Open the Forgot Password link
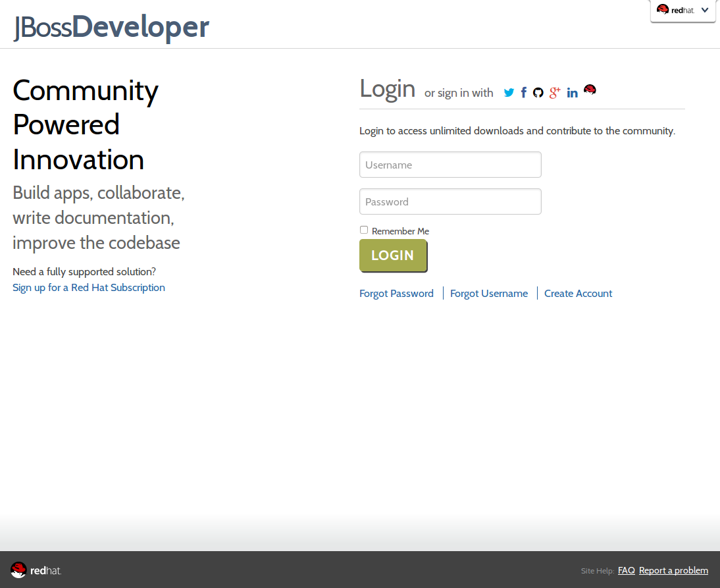Viewport: 720px width, 588px height. pyautogui.click(x=396, y=294)
